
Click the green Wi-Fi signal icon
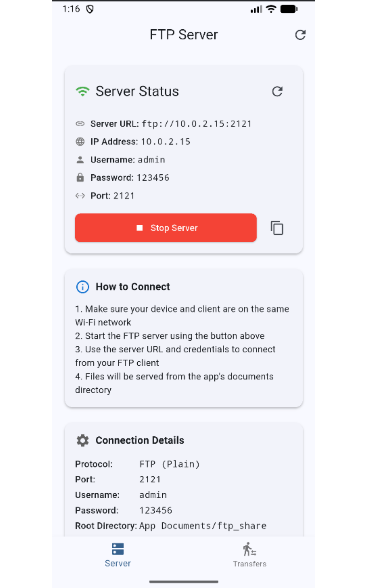coord(83,91)
